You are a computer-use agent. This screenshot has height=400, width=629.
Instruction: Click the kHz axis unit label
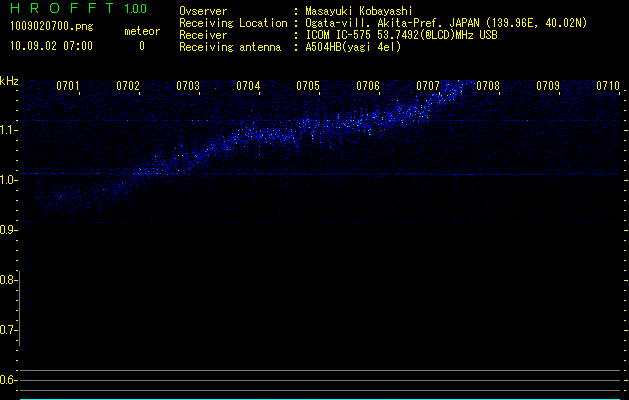point(9,81)
